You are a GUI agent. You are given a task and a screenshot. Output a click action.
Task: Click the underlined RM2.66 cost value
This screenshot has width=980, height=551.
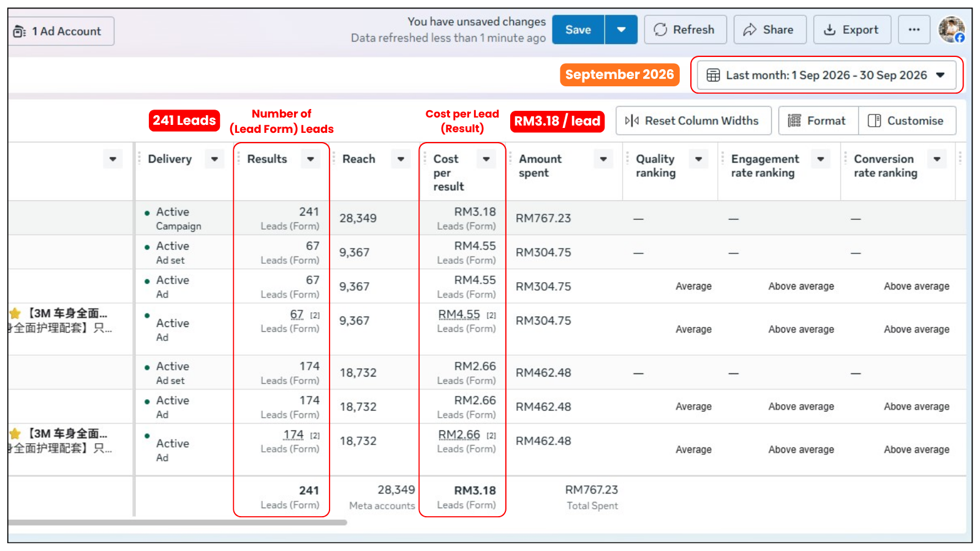[x=459, y=435]
